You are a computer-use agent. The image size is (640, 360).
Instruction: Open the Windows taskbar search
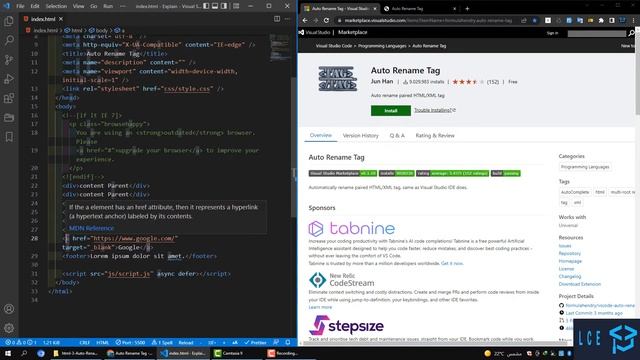[x=24, y=353]
